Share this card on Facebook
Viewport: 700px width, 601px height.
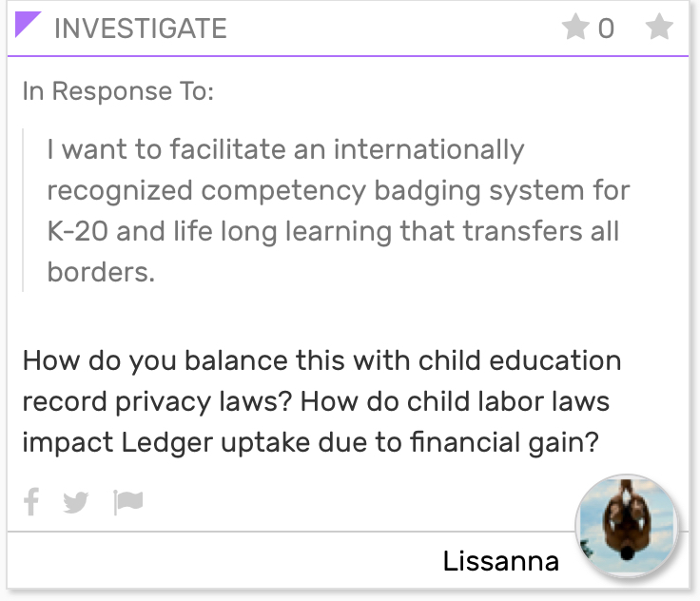(x=31, y=502)
